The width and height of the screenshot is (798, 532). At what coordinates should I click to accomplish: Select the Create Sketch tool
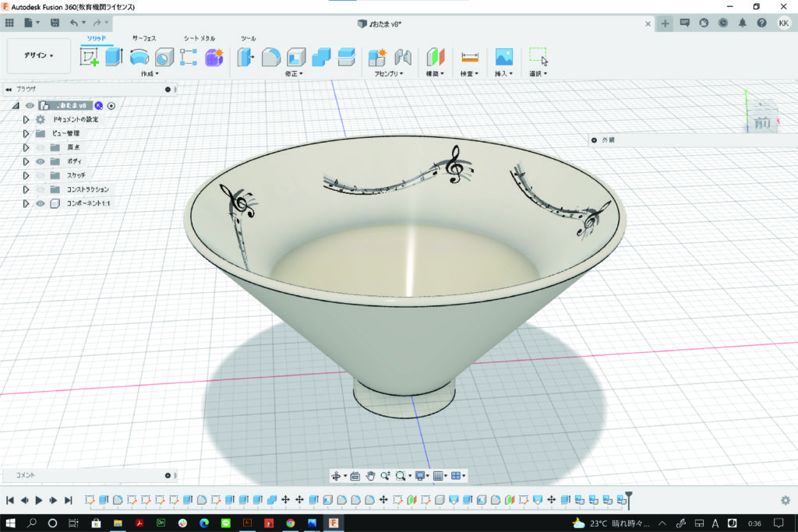coord(89,57)
